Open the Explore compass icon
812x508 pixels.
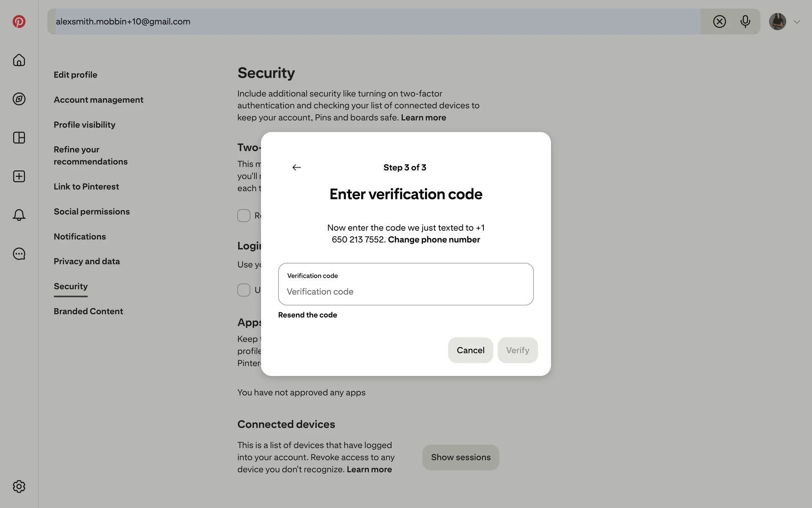[x=19, y=99]
